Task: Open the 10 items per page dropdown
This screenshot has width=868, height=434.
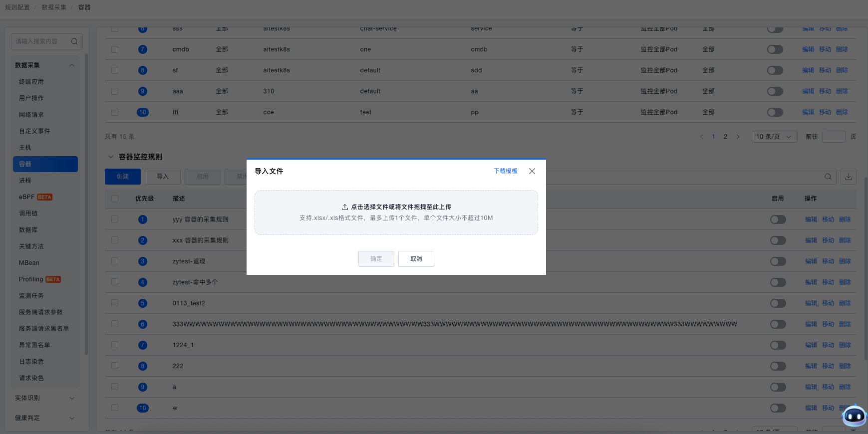Action: tap(773, 137)
